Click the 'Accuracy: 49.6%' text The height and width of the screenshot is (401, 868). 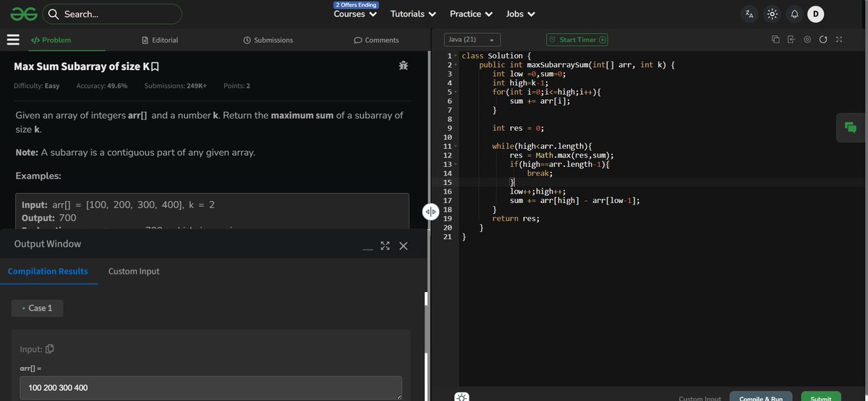102,86
